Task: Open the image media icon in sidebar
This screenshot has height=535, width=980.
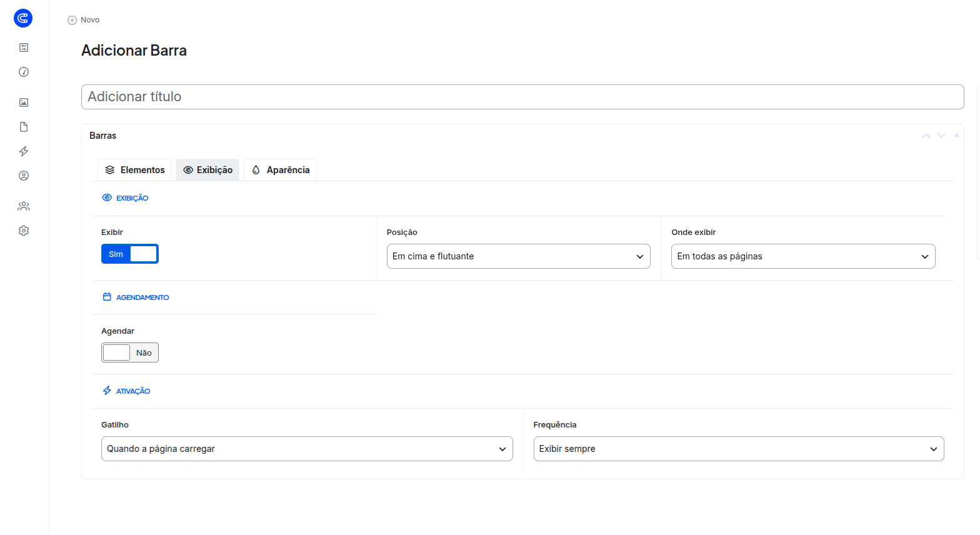Action: (24, 102)
